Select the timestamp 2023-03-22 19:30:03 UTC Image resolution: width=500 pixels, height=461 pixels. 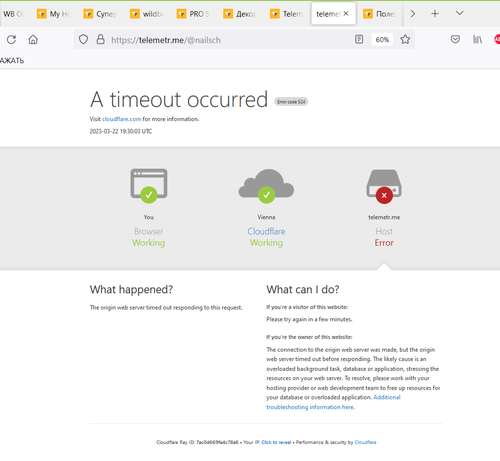[121, 131]
